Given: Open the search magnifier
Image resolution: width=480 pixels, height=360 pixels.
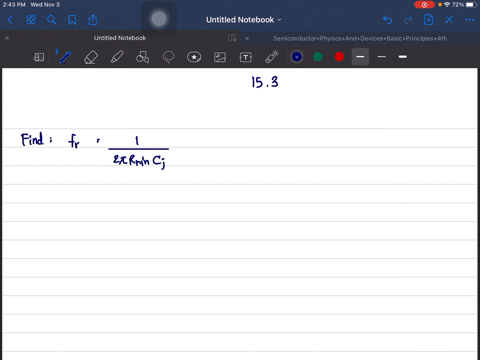Looking at the screenshot, I should point(51,20).
